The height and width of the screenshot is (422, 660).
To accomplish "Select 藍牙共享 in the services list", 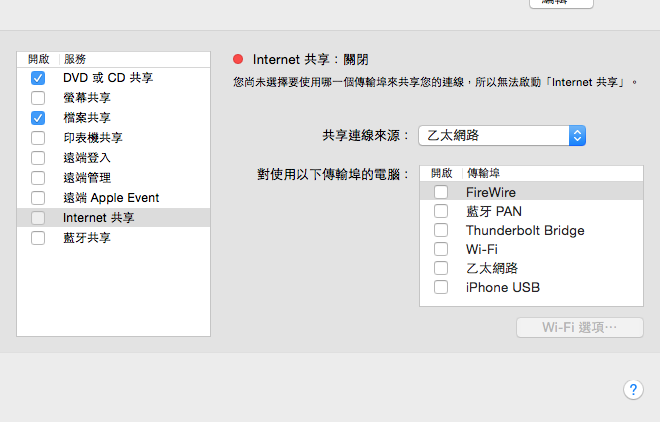I will (114, 238).
